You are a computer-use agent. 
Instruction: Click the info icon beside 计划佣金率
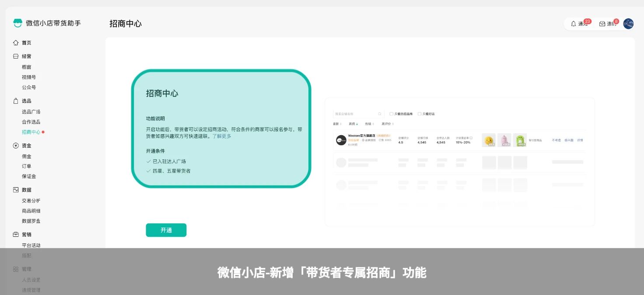click(x=471, y=138)
